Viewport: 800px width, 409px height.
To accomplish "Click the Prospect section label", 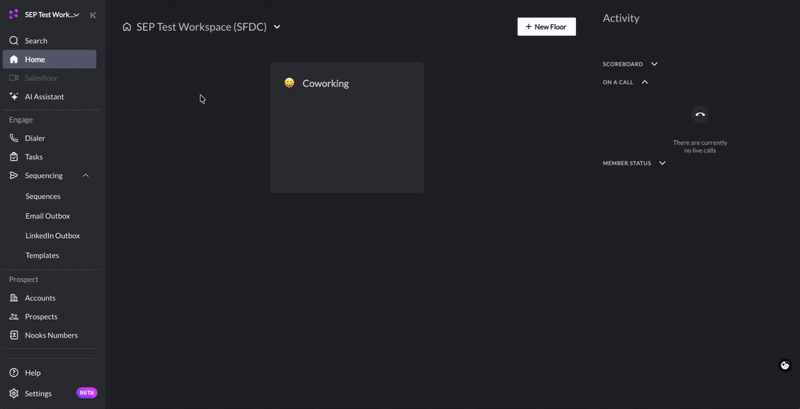I will pyautogui.click(x=23, y=279).
